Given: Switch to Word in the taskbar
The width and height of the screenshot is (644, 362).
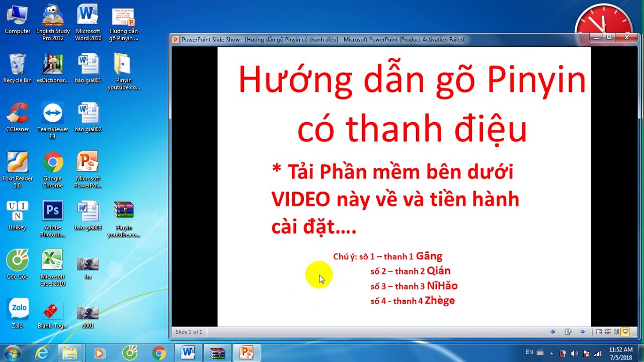Looking at the screenshot, I should [x=188, y=353].
